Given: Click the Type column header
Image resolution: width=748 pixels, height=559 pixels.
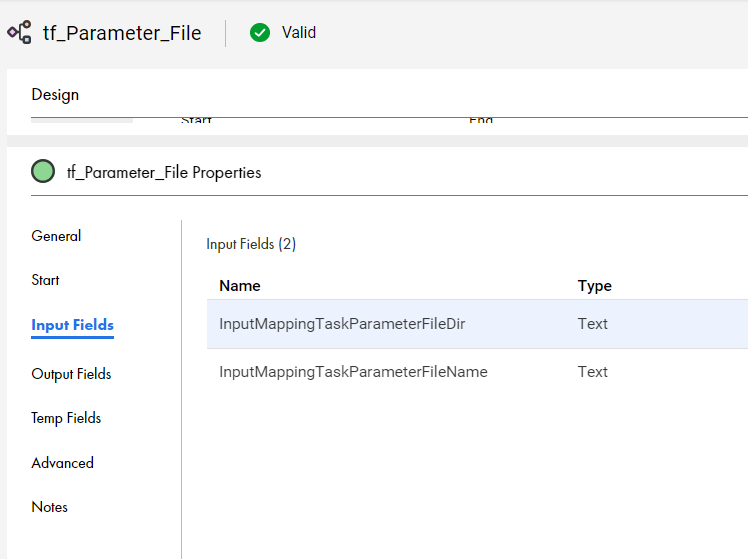Looking at the screenshot, I should (594, 286).
